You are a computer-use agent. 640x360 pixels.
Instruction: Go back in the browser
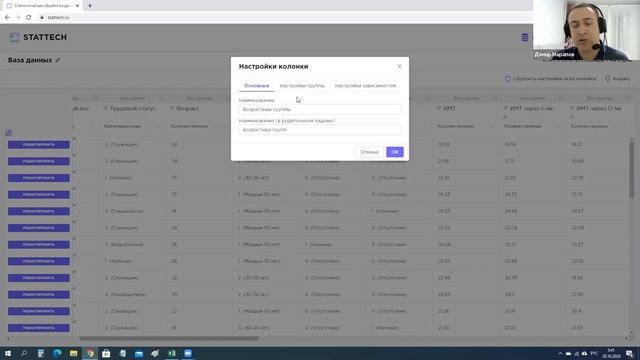(7, 18)
